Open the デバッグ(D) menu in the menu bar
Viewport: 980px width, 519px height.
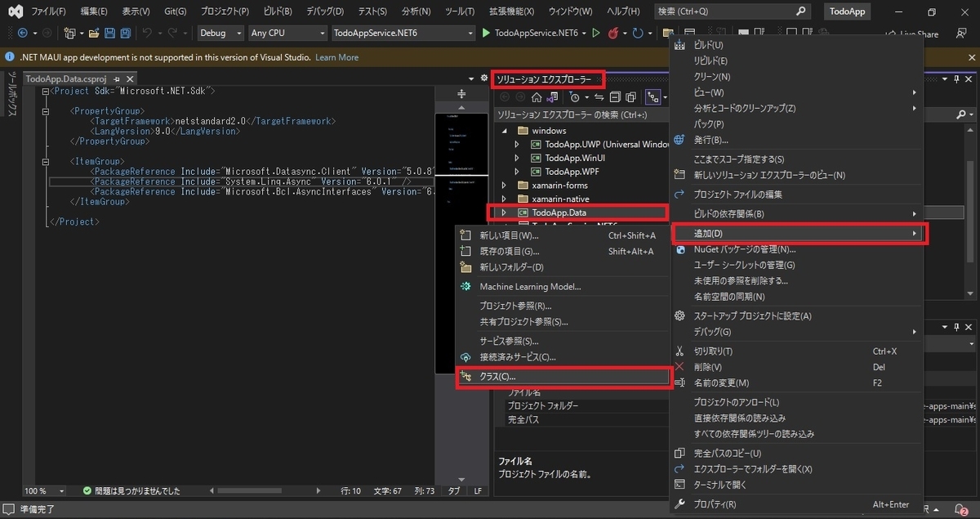pos(325,11)
